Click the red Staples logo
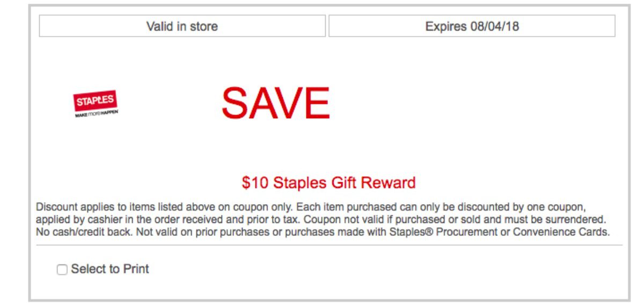The height and width of the screenshot is (303, 644). [x=95, y=100]
